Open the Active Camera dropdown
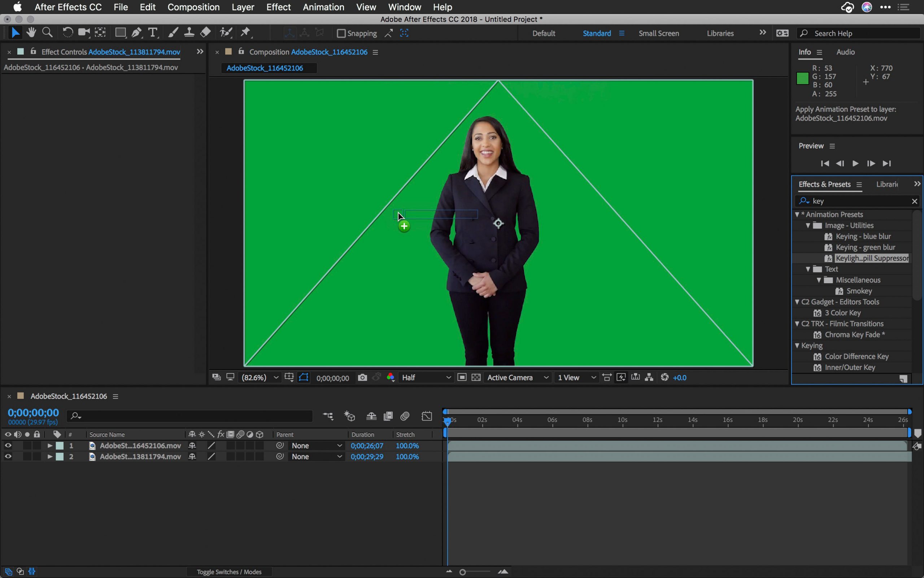Screen dimensions: 924x578 coord(518,378)
